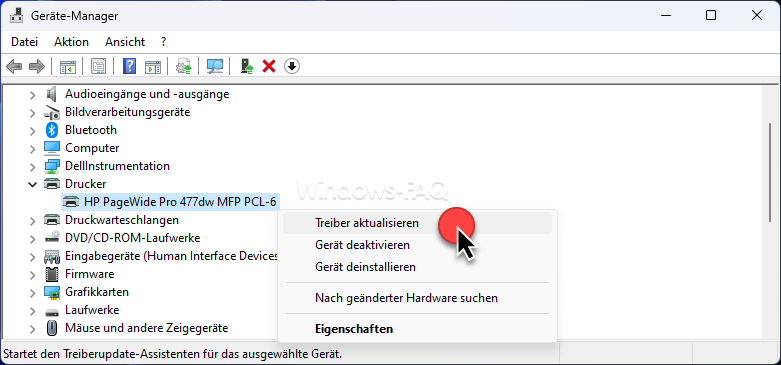Choose Nach geänderter Hardware suchen
Screen dimensions: 781x365
[417, 298]
